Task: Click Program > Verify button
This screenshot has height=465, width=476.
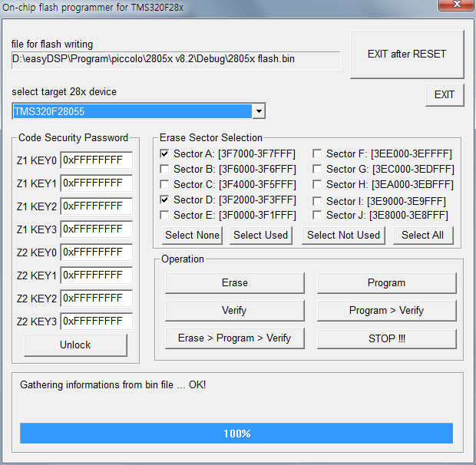Action: 386,311
